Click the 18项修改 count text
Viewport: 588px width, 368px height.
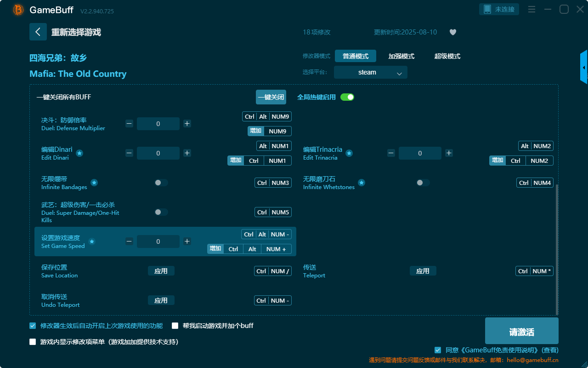tap(317, 32)
